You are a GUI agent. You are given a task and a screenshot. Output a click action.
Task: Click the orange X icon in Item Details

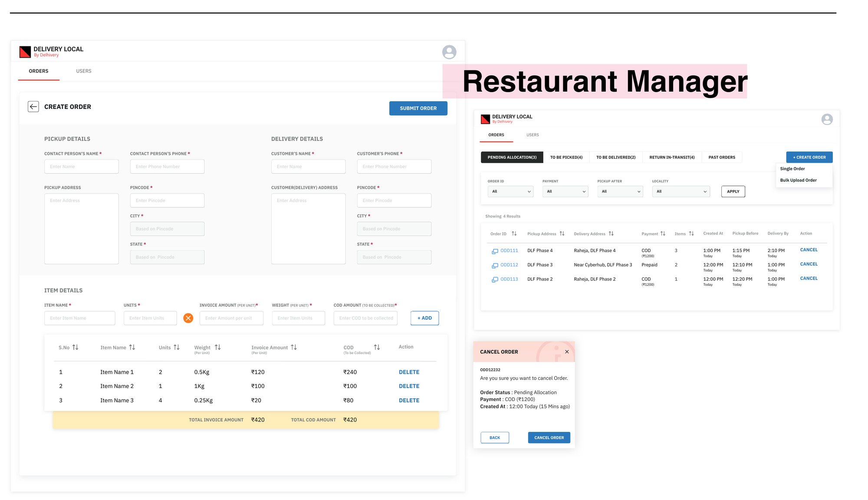[188, 318]
